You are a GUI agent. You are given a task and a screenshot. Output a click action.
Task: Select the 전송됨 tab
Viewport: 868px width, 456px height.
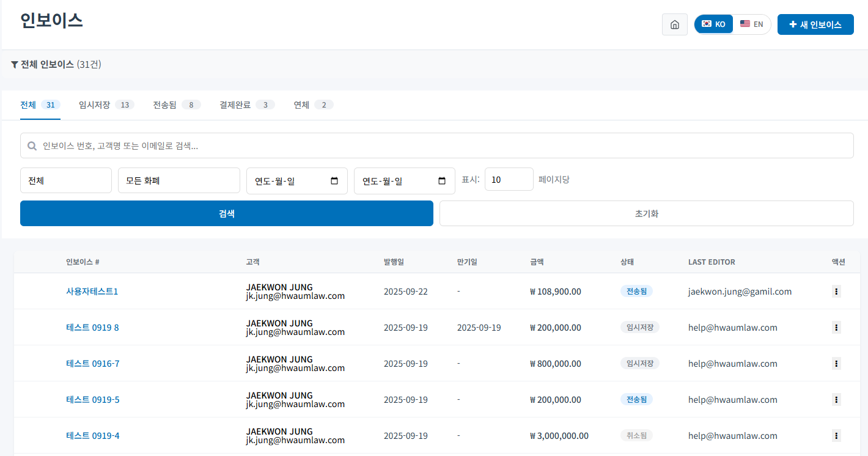[176, 105]
